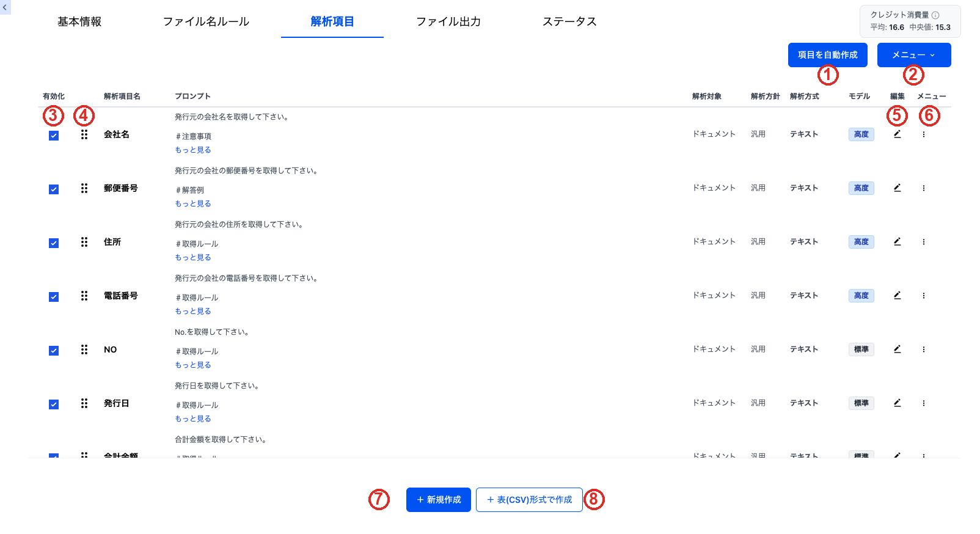Viewport: 980px width, 534px height.
Task: Expand もっと見る under 郵便番号 prompt
Action: [193, 203]
